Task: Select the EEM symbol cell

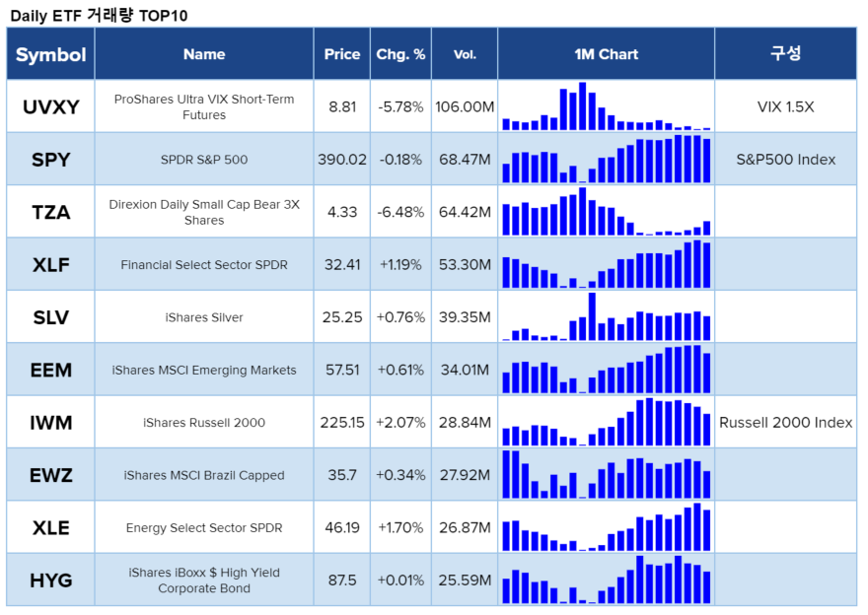Action: pos(50,370)
